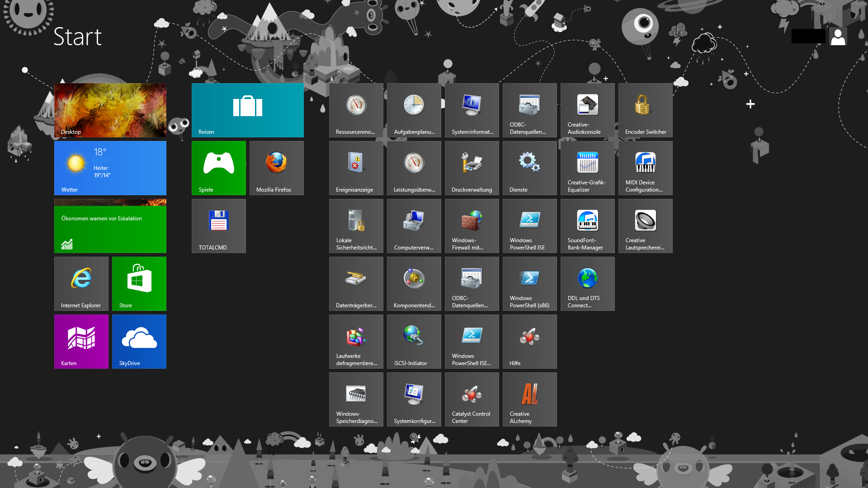The width and height of the screenshot is (868, 488).
Task: Click the user account picture
Action: pyautogui.click(x=838, y=37)
